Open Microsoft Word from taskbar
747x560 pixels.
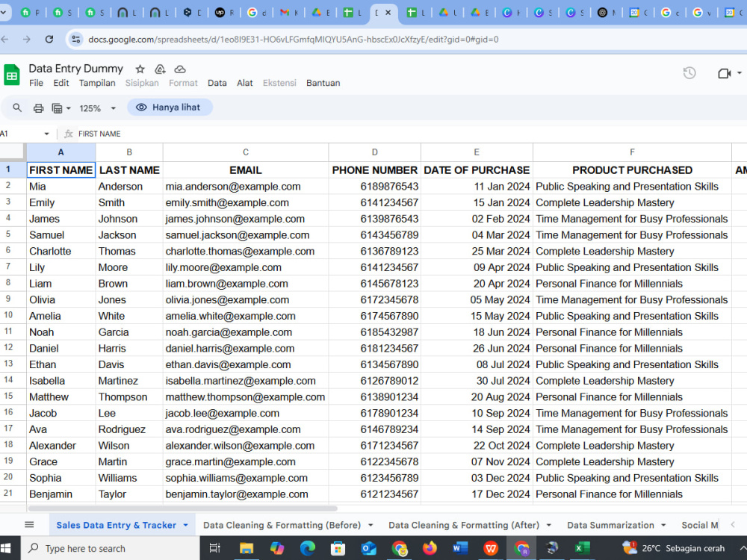pyautogui.click(x=460, y=549)
